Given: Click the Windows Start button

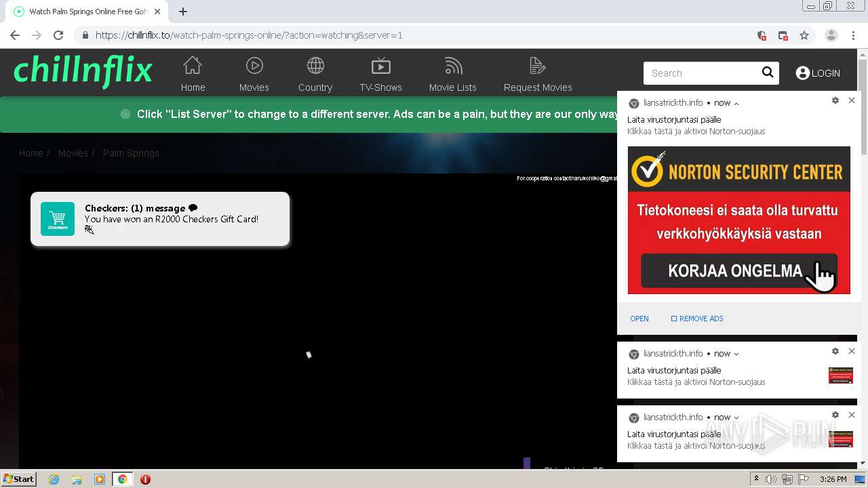Looking at the screenshot, I should click(x=19, y=479).
